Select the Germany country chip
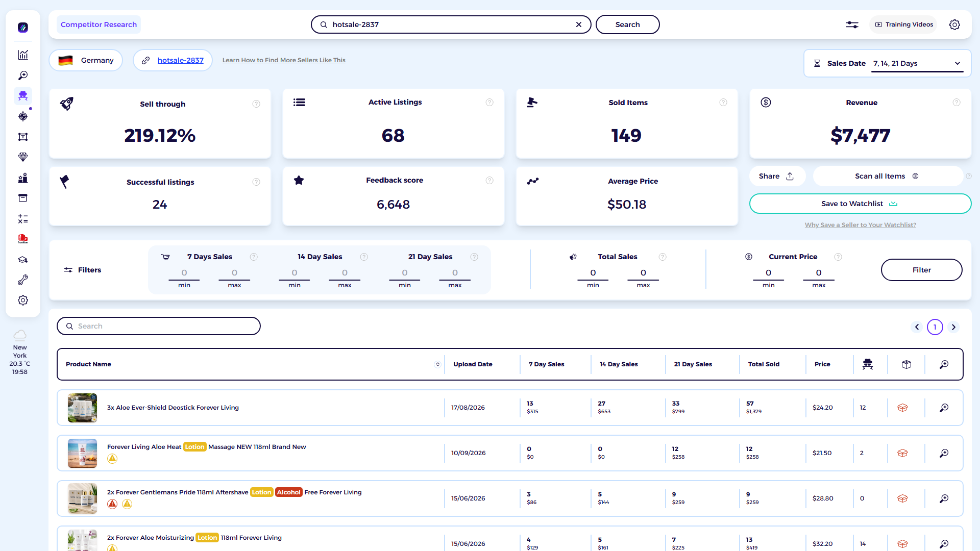 [x=86, y=60]
